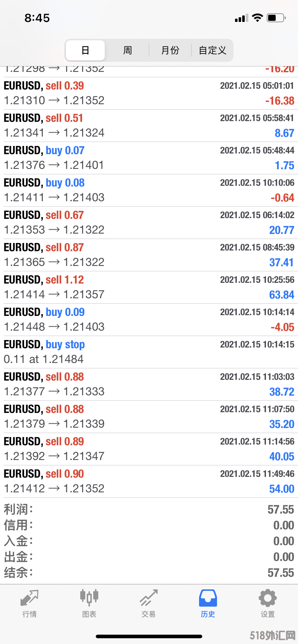Viewport: 298px width, 644px height.
Task: Tap the 结余 balance summary row
Action: pos(149,573)
